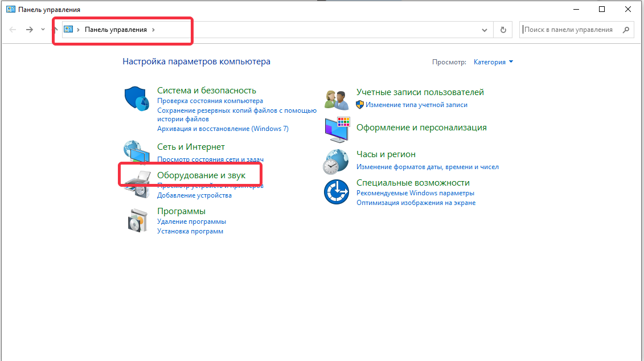The height and width of the screenshot is (361, 644).
Task: Open System and Security shield icon
Action: click(x=137, y=99)
